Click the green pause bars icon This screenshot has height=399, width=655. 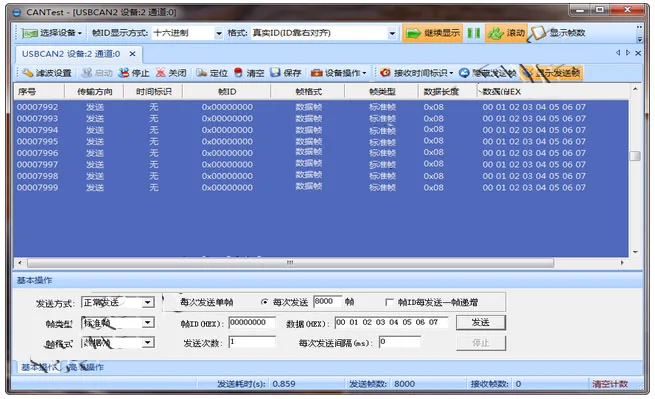[473, 33]
